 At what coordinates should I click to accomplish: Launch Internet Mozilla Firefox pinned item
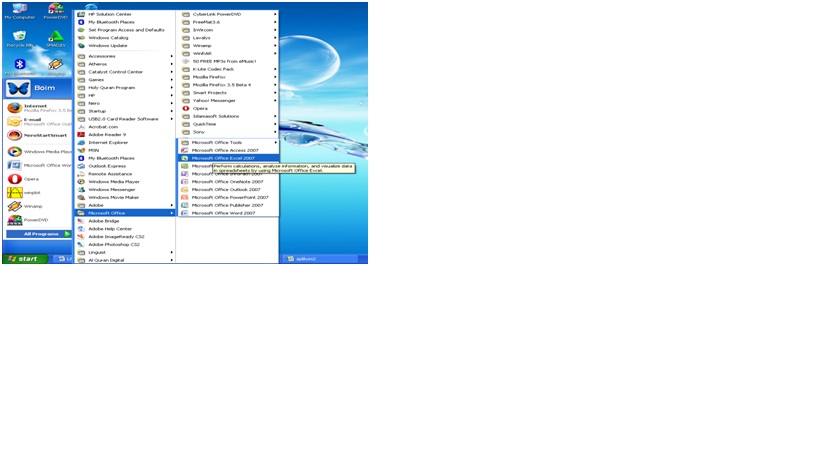(39, 108)
